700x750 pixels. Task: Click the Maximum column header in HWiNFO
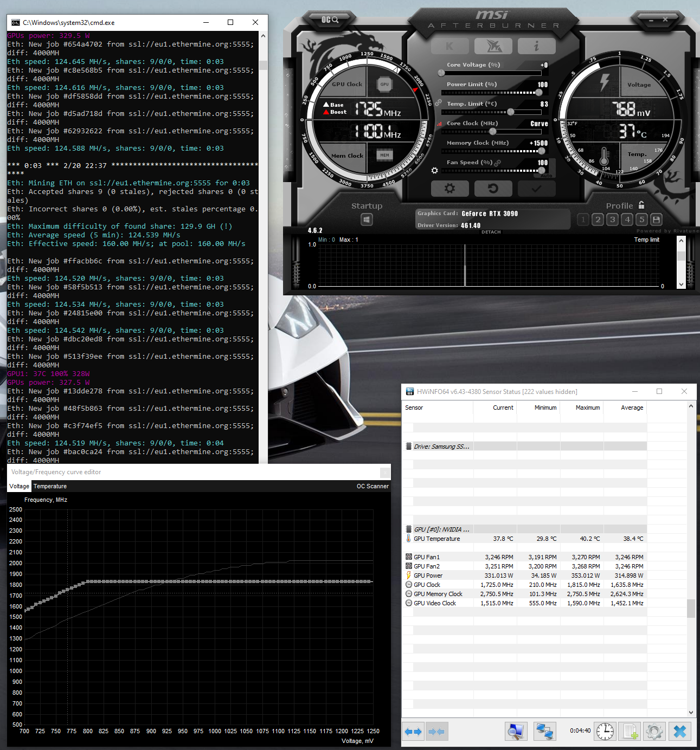point(581,408)
